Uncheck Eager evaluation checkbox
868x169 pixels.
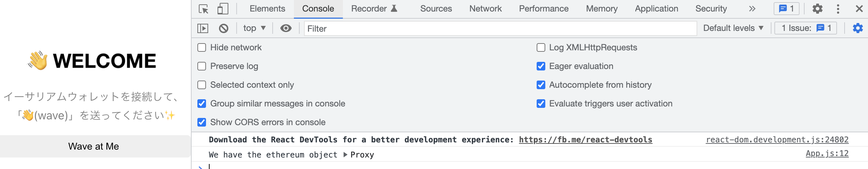pyautogui.click(x=541, y=66)
